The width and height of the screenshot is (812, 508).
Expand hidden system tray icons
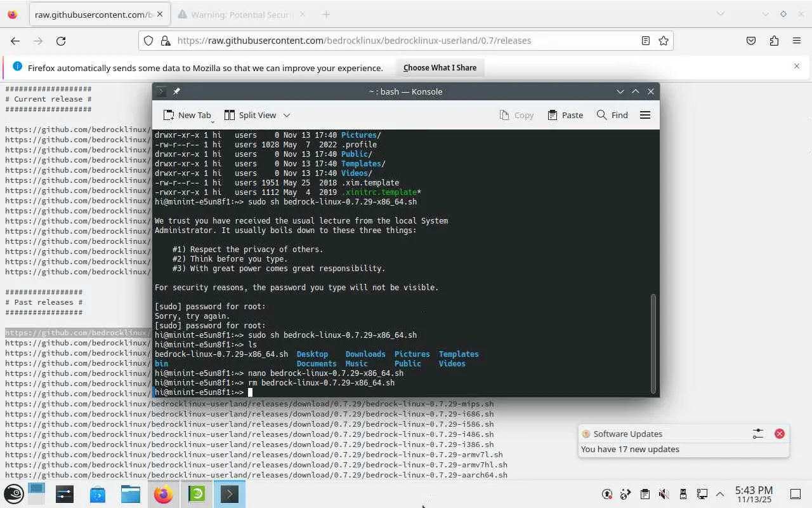720,494
